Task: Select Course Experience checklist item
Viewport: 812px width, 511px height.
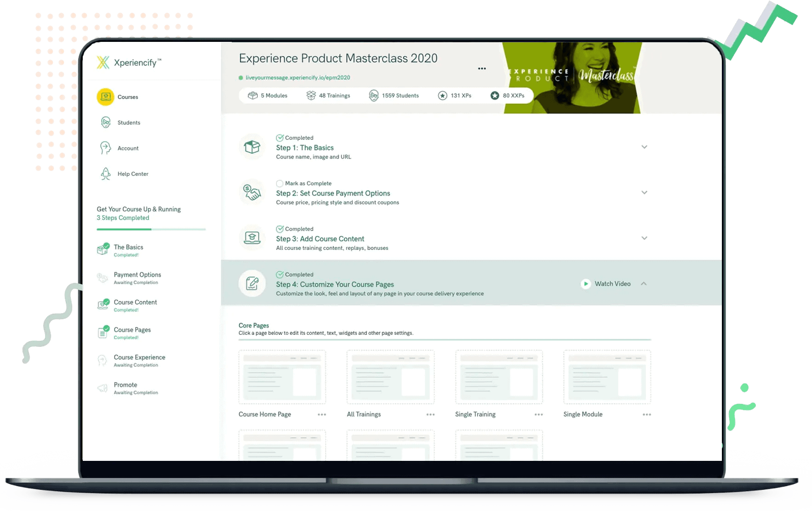Action: 139,357
